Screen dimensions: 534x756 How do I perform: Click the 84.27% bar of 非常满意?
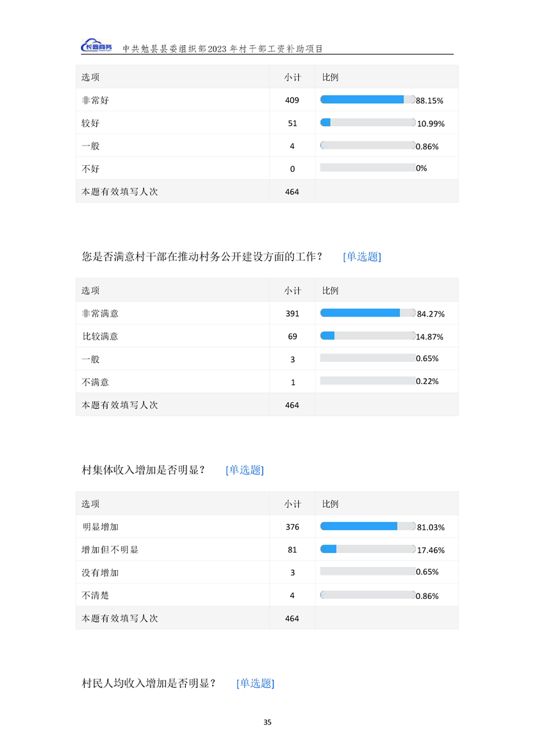[x=367, y=313]
